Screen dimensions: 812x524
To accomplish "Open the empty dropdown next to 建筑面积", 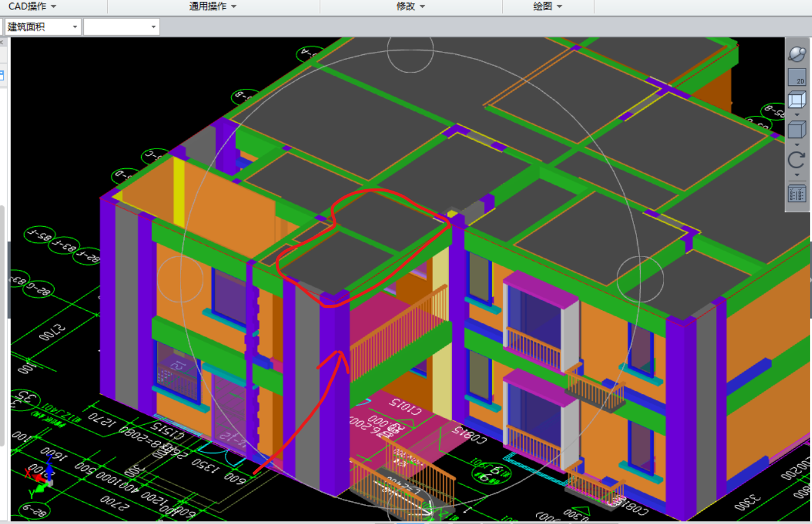I will 121,27.
